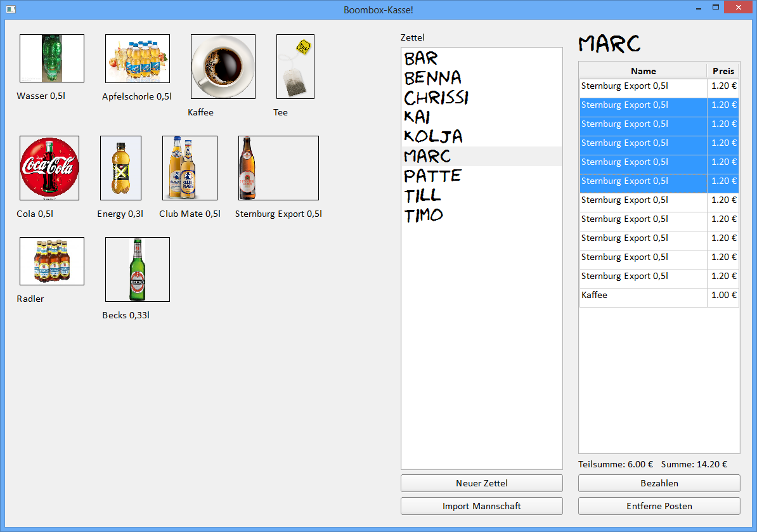The height and width of the screenshot is (532, 757).
Task: Add a Becks 0,33l beer
Action: (138, 269)
